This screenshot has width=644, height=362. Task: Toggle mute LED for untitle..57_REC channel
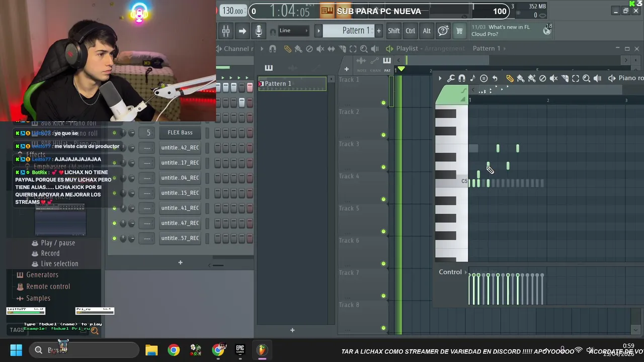[114, 238]
